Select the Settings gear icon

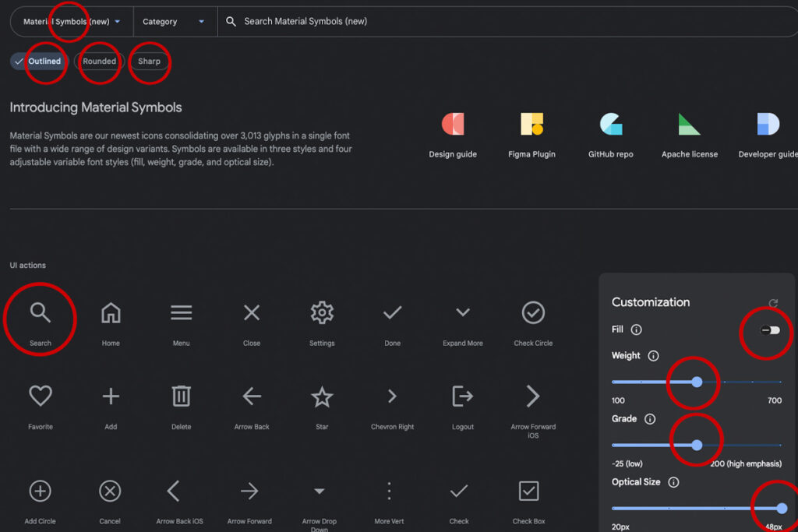point(322,312)
